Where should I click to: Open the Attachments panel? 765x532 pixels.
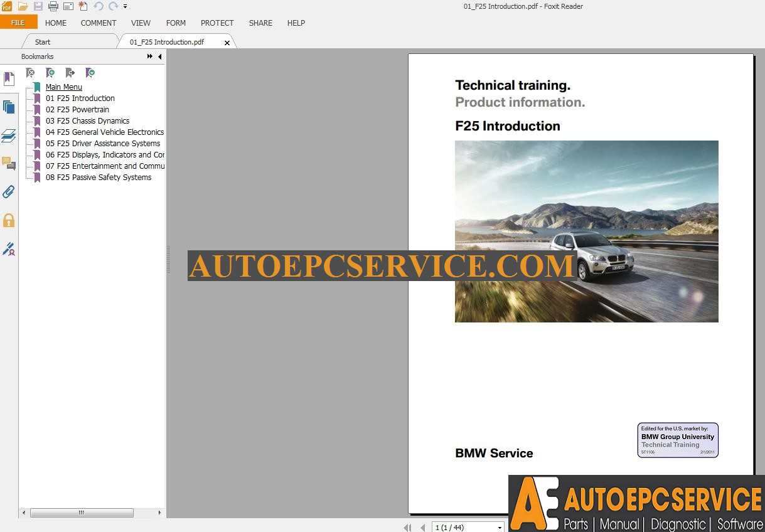(9, 192)
